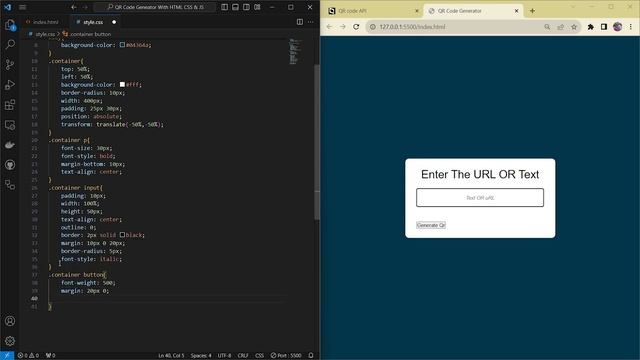
Task: Go back in VS Code navigation history
Action: point(73,7)
